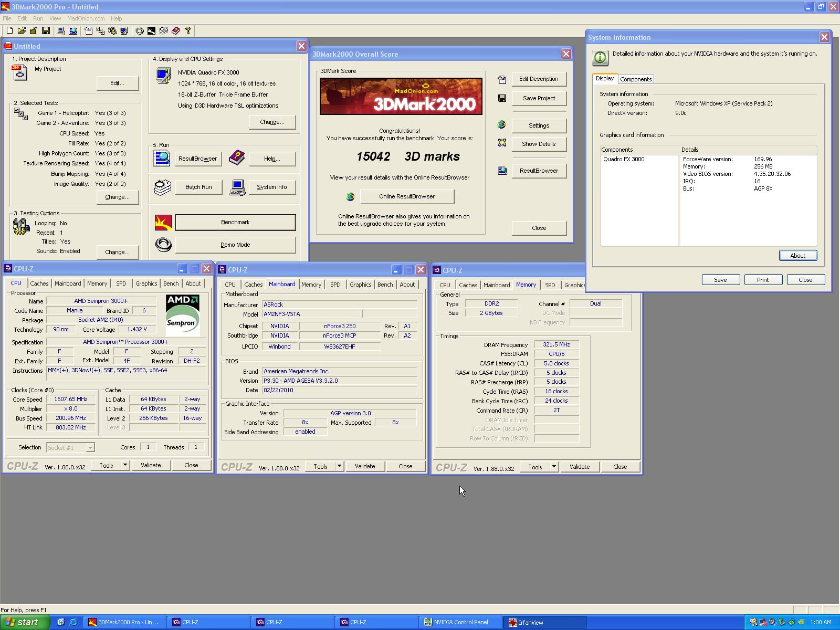This screenshot has width=840, height=630.
Task: Click the Save floppy disk toolbar icon
Action: click(x=46, y=30)
